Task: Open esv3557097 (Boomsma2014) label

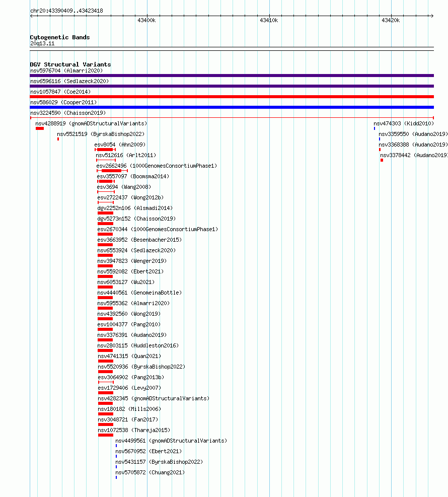Action: 133,176
